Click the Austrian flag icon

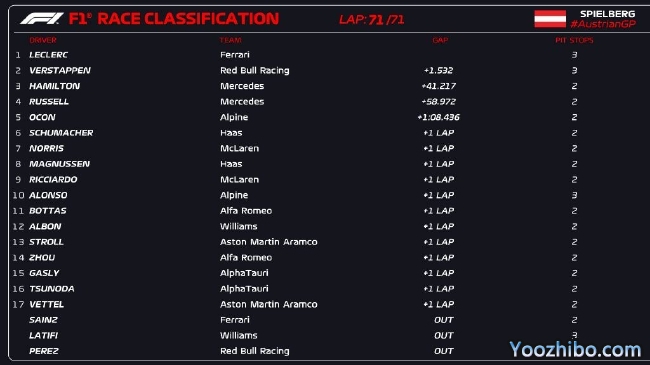pos(550,19)
